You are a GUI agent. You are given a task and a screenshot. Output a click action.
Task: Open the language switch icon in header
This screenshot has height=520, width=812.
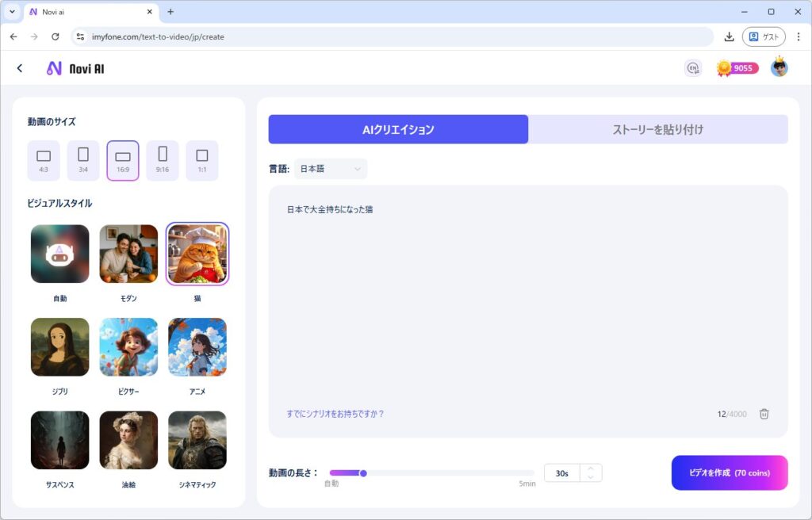(693, 68)
